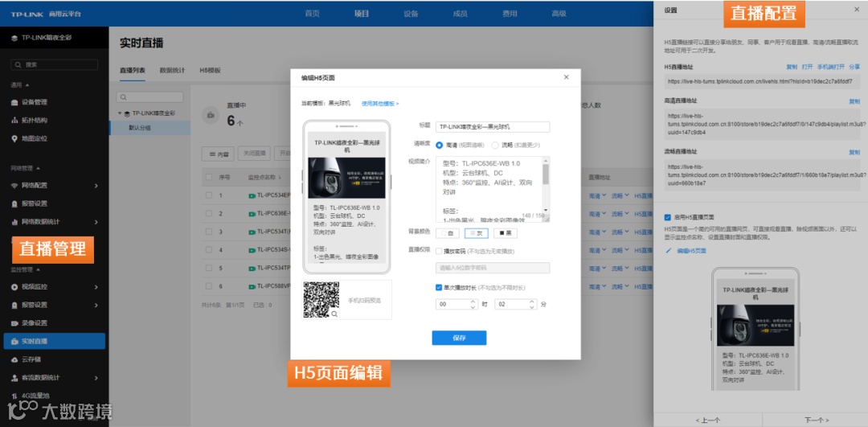Open the 成员 top navigation item
The height and width of the screenshot is (427, 868).
click(460, 14)
